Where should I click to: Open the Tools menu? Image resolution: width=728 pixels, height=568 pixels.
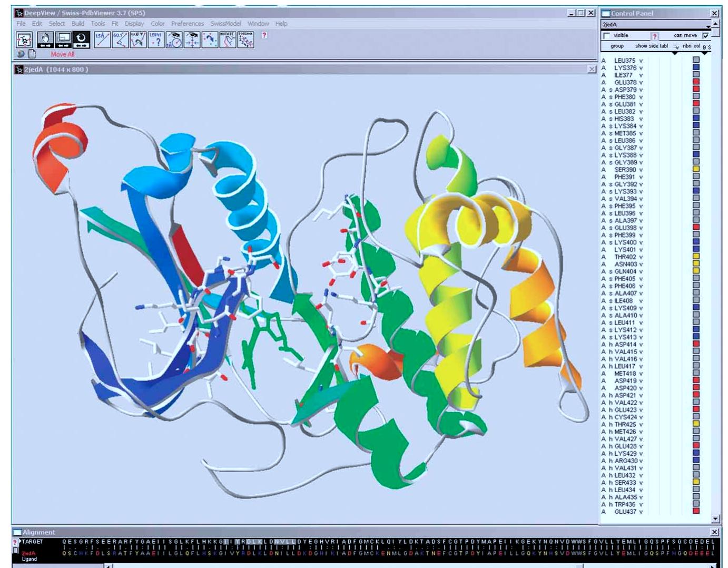[98, 24]
